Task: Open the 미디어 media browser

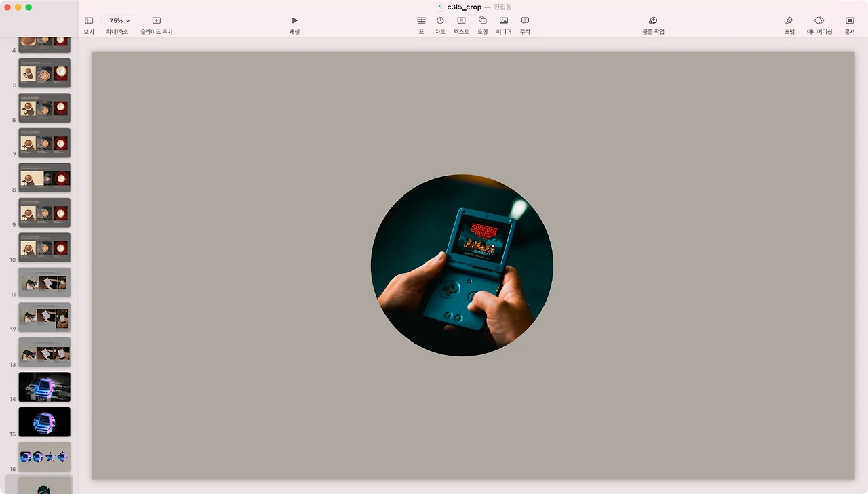Action: [x=504, y=21]
